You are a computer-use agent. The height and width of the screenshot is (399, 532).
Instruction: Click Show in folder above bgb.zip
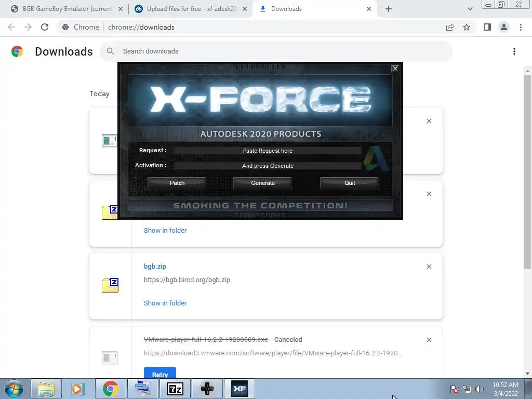(165, 230)
